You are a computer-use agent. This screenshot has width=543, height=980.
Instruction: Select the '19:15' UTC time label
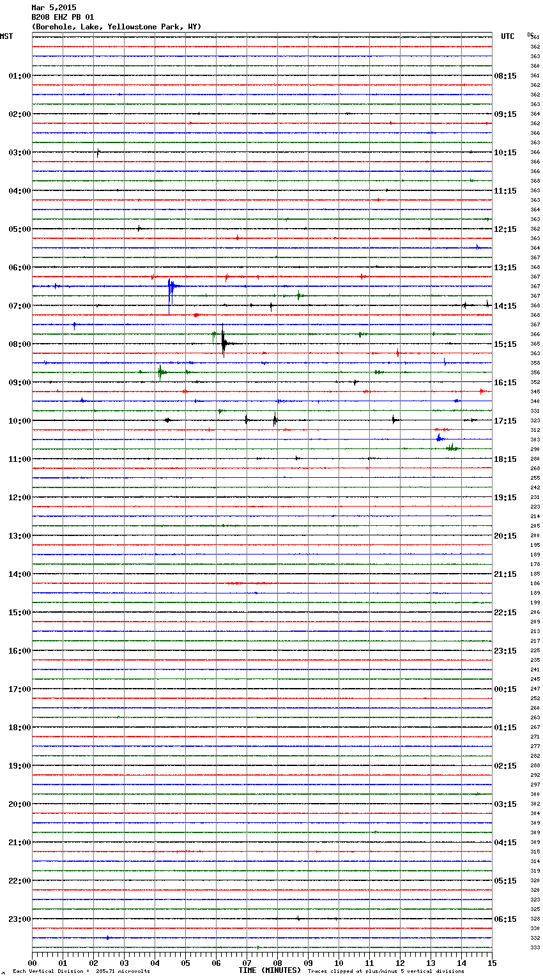[505, 498]
